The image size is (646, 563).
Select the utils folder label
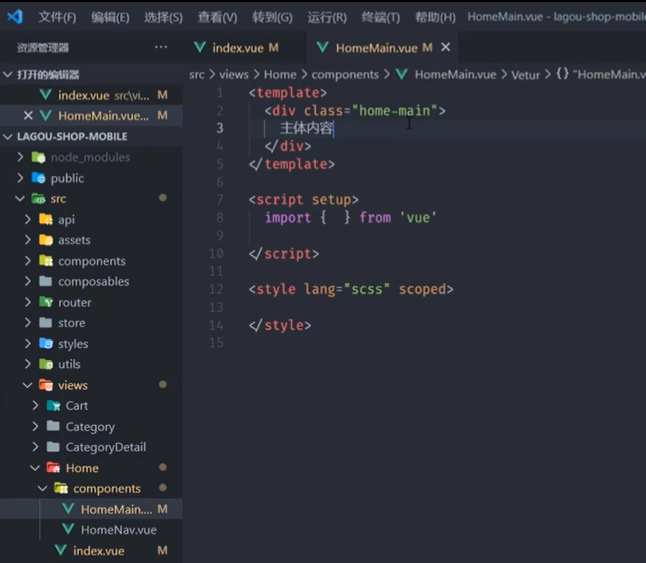(69, 364)
